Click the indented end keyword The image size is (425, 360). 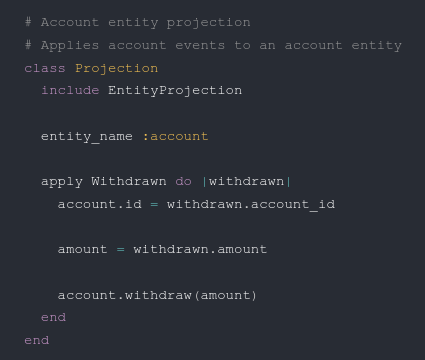click(53, 317)
